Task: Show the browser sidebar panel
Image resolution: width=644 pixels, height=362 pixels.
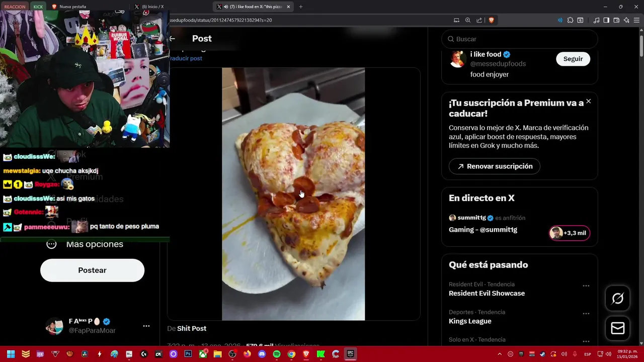Action: click(x=606, y=20)
